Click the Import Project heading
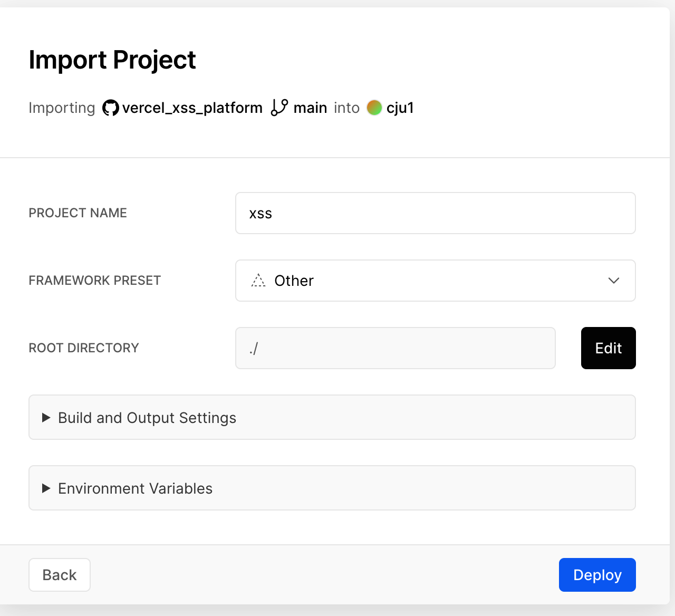The image size is (675, 616). pyautogui.click(x=112, y=60)
